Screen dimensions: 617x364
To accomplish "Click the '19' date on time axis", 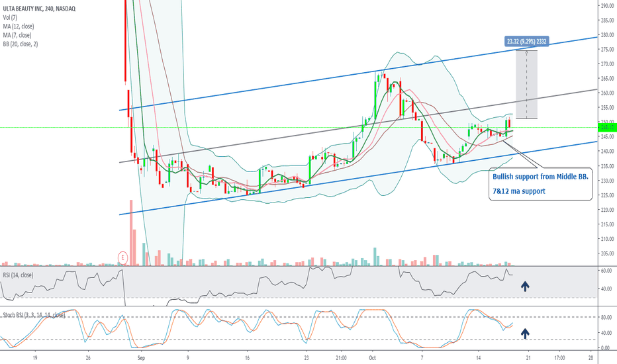I will coord(35,357).
